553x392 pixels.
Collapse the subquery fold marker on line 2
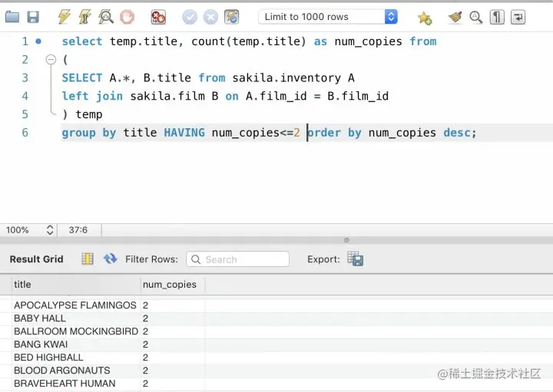click(51, 60)
